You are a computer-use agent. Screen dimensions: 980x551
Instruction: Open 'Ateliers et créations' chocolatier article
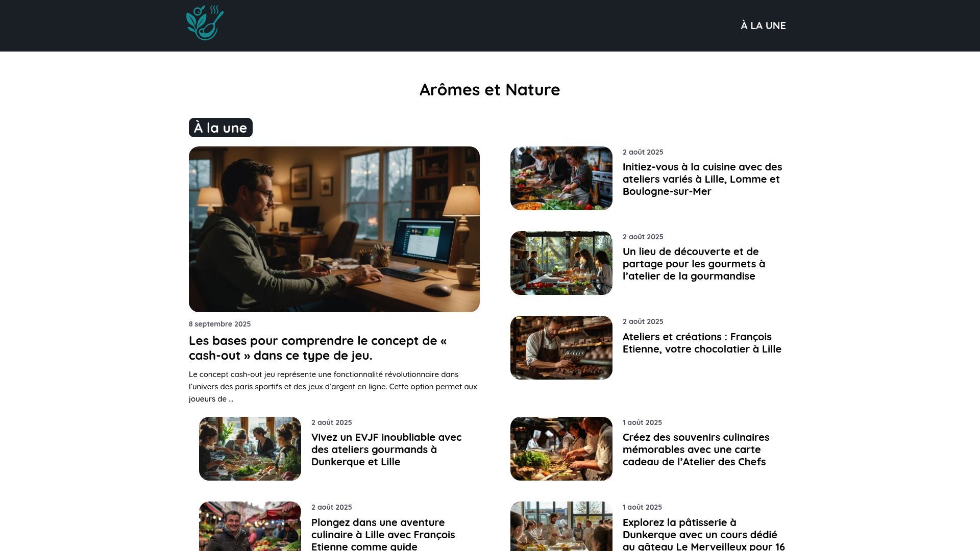[x=702, y=343]
